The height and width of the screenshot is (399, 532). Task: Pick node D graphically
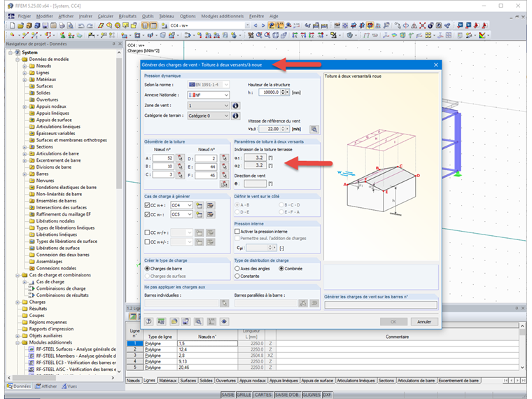point(224,158)
